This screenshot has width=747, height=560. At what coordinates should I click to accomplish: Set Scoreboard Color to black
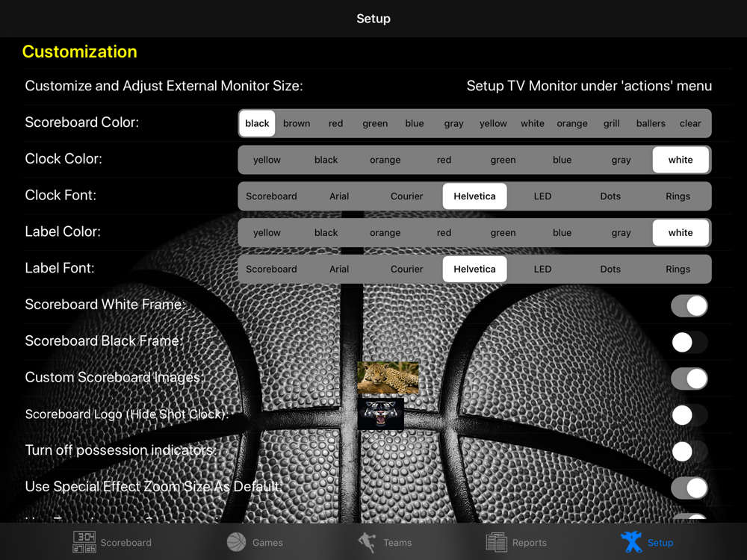257,123
